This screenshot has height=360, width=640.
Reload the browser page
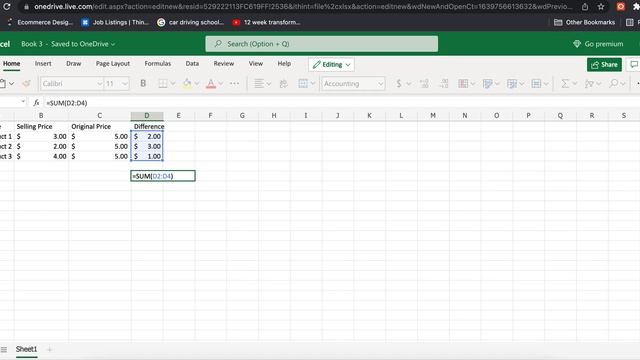click(x=7, y=7)
